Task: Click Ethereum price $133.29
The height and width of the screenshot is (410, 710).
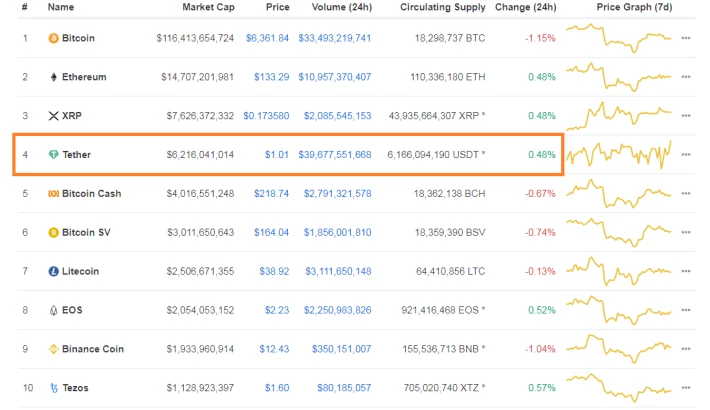Action: [x=271, y=77]
